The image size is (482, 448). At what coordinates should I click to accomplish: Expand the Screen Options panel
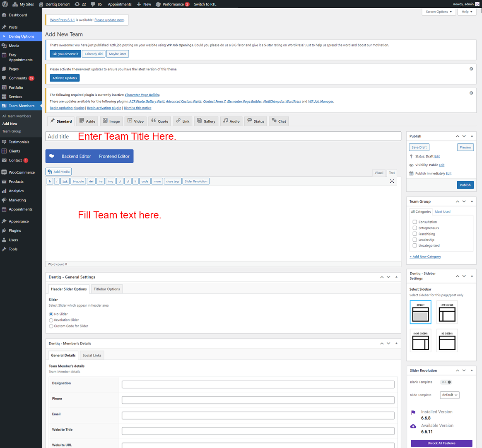click(439, 12)
